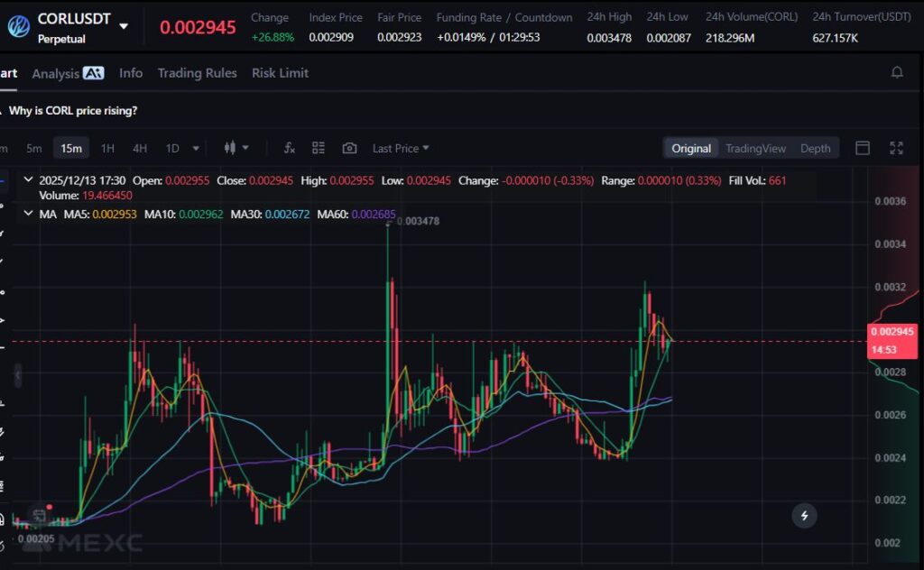Viewport: 924px width, 570px height.
Task: Open the Trading Rules tab
Action: tap(197, 73)
